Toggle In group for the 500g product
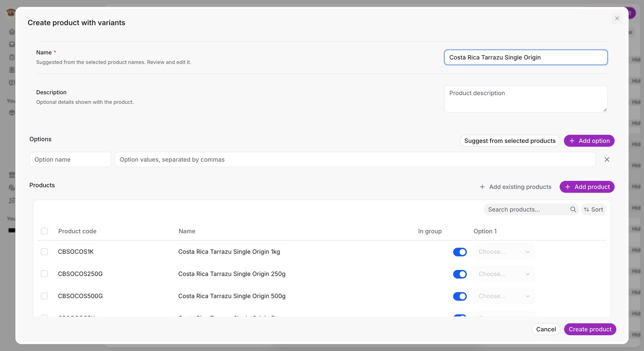The width and height of the screenshot is (644, 351). (460, 296)
